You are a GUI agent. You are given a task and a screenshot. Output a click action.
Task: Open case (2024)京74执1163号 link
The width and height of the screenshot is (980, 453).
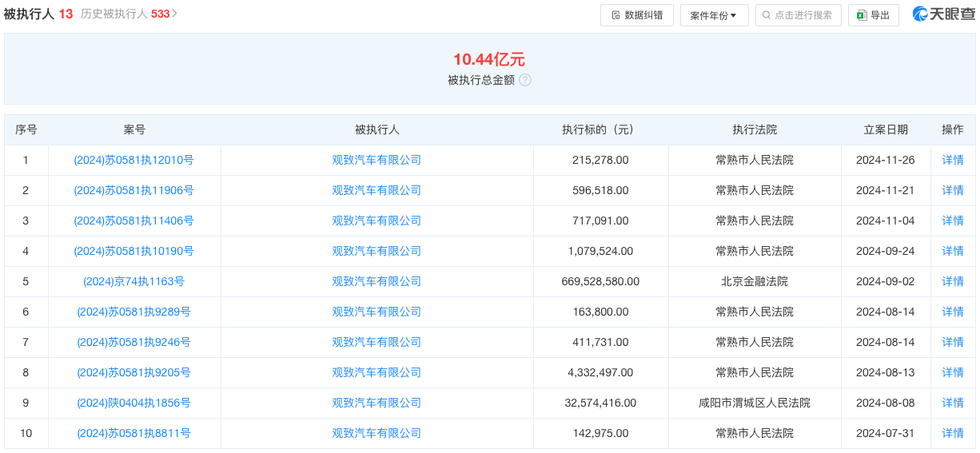click(133, 281)
